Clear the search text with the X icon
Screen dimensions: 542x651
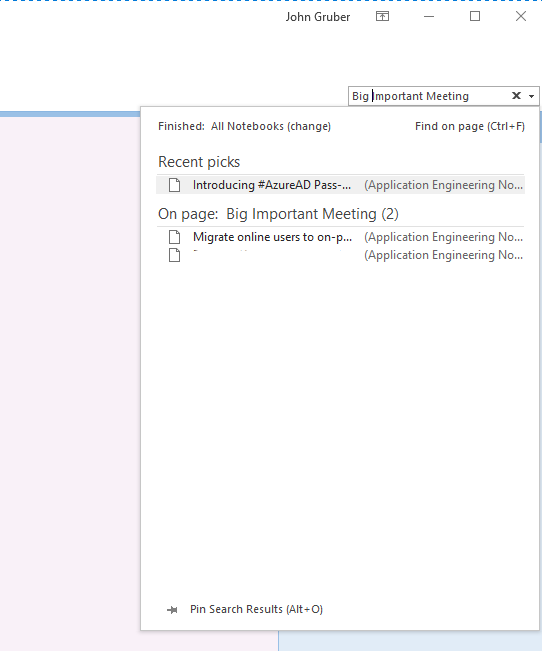[516, 96]
